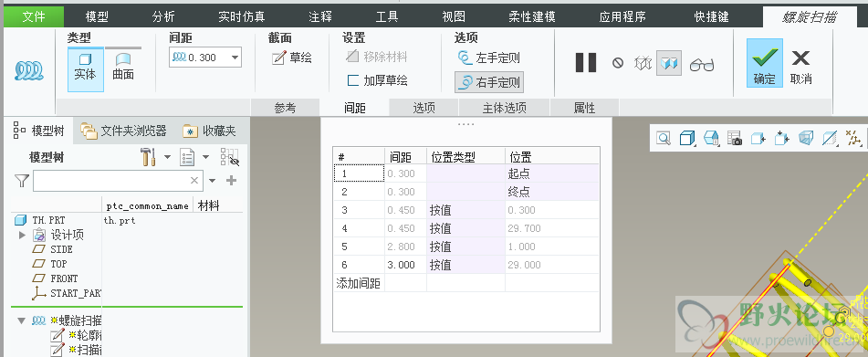
Task: Open the dropdown arrow beside the hammer icon
Action: click(x=167, y=158)
